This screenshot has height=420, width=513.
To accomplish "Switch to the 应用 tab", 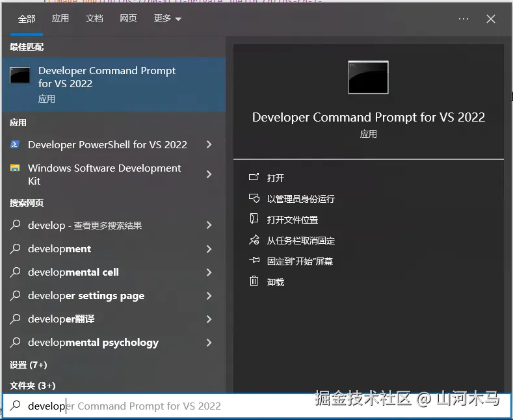I will click(60, 18).
